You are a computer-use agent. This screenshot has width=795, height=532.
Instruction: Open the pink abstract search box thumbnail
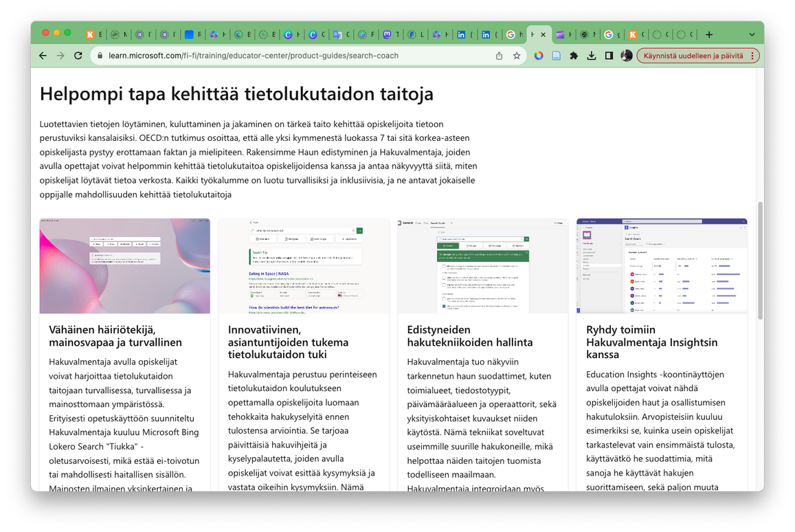pos(125,266)
